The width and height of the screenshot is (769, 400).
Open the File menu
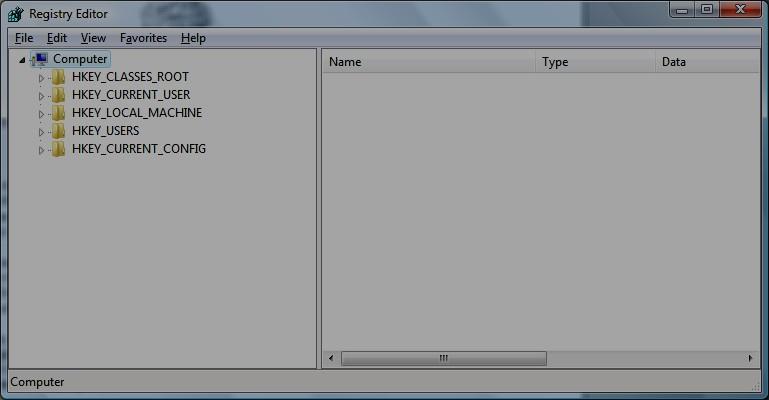pos(24,38)
